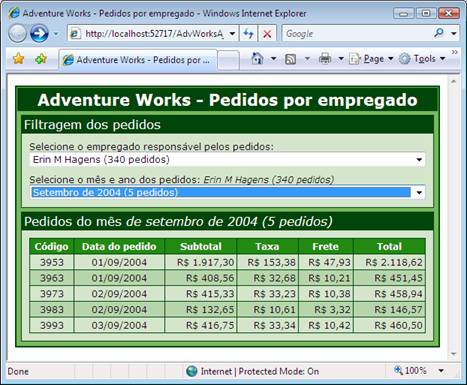Open the month dropdown showing Setembro de 2004
The image size is (467, 385).
click(x=227, y=192)
